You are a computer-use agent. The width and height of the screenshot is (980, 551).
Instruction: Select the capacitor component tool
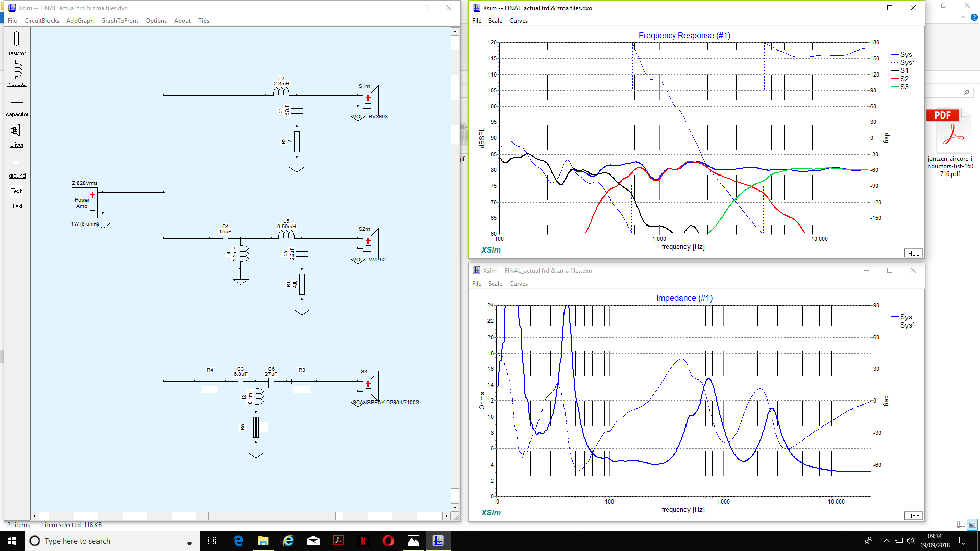pos(17,104)
